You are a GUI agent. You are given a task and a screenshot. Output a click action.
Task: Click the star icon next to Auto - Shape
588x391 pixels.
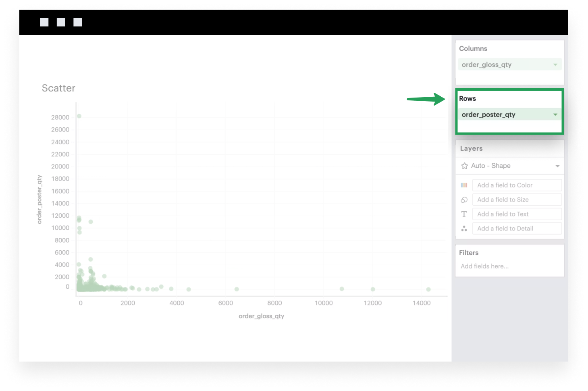(x=464, y=166)
